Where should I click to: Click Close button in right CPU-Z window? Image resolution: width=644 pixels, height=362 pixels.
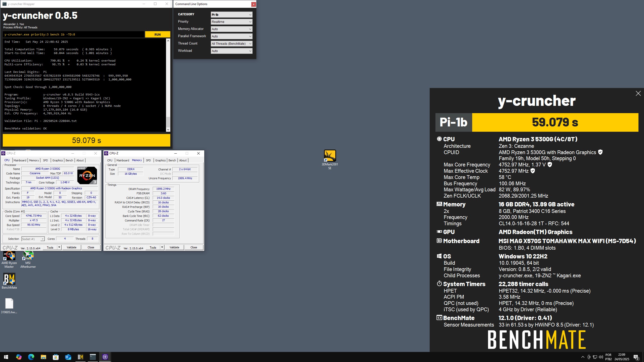pos(194,247)
